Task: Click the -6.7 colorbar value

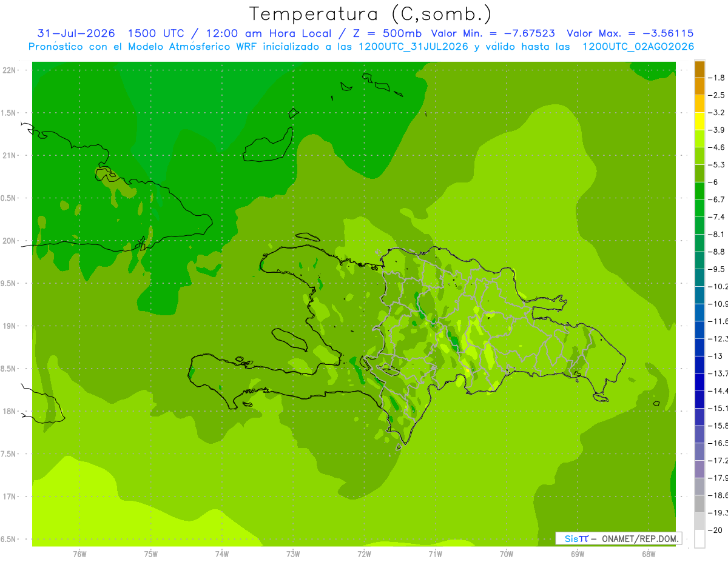Action: [717, 199]
